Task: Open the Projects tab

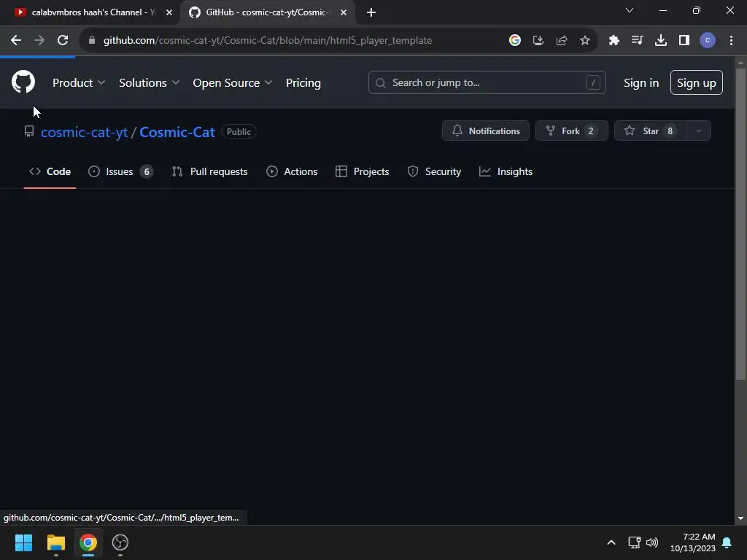Action: tap(362, 171)
